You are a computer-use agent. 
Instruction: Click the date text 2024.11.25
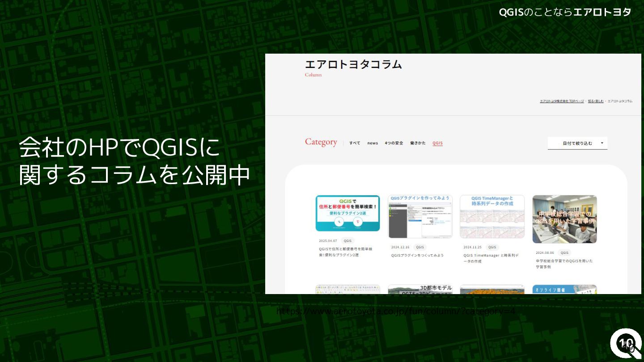point(473,247)
